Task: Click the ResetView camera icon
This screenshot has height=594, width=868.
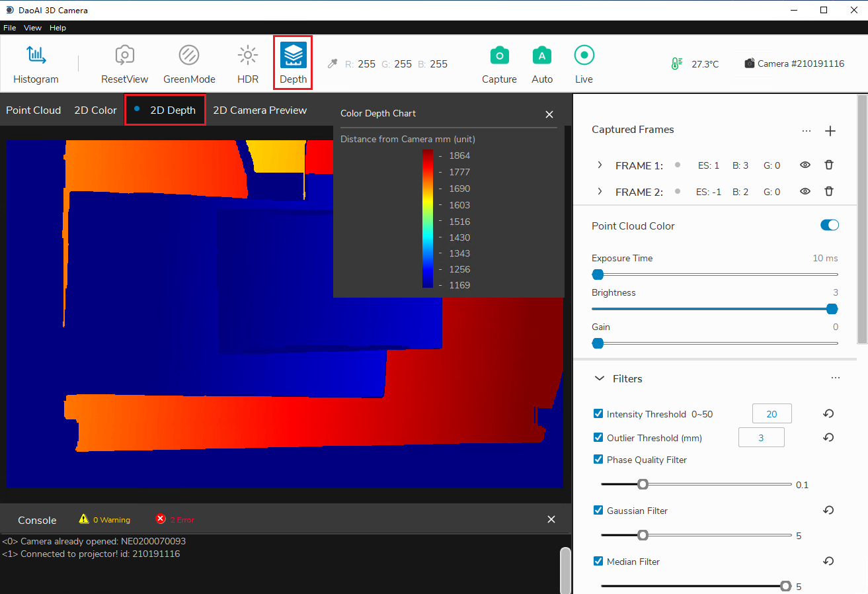Action: coord(124,56)
